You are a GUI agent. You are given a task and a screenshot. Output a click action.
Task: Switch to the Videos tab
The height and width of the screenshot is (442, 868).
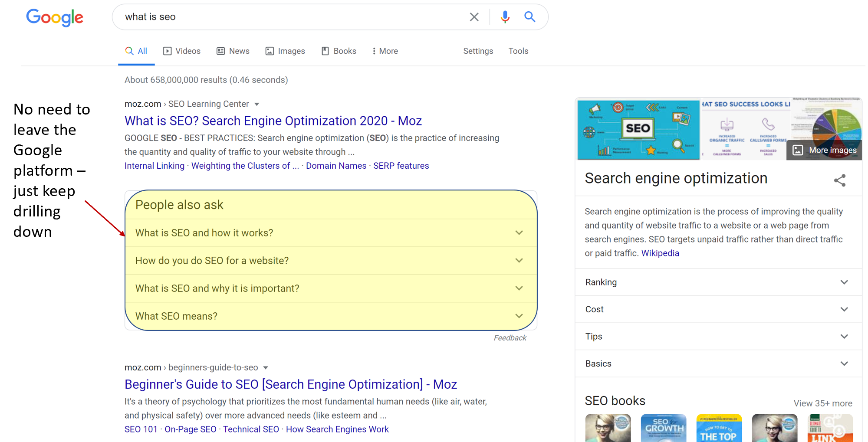coord(182,51)
